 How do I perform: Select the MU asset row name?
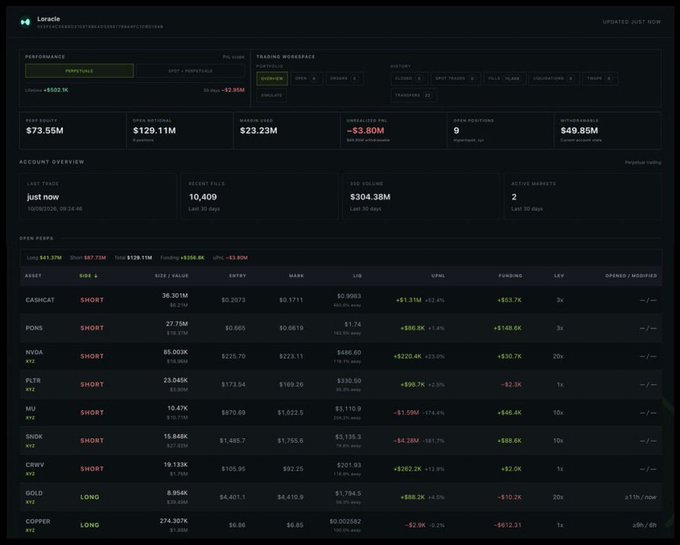pyautogui.click(x=30, y=408)
